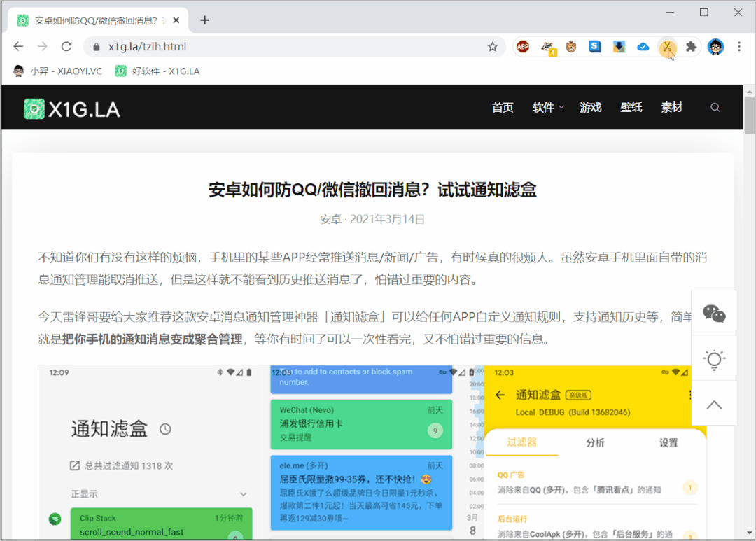Open the Chrome profile avatar
The width and height of the screenshot is (756, 541).
(x=715, y=47)
